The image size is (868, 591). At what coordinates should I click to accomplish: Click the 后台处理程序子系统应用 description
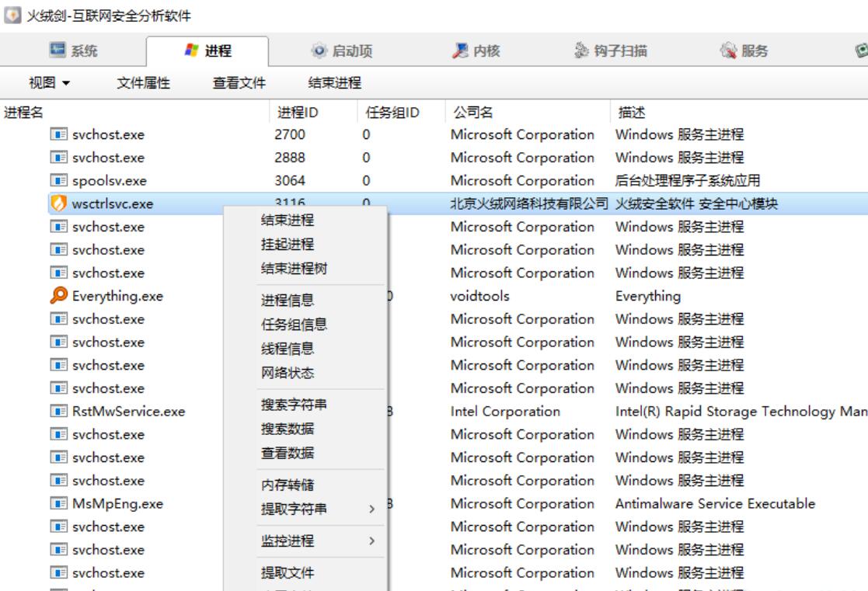pos(688,180)
